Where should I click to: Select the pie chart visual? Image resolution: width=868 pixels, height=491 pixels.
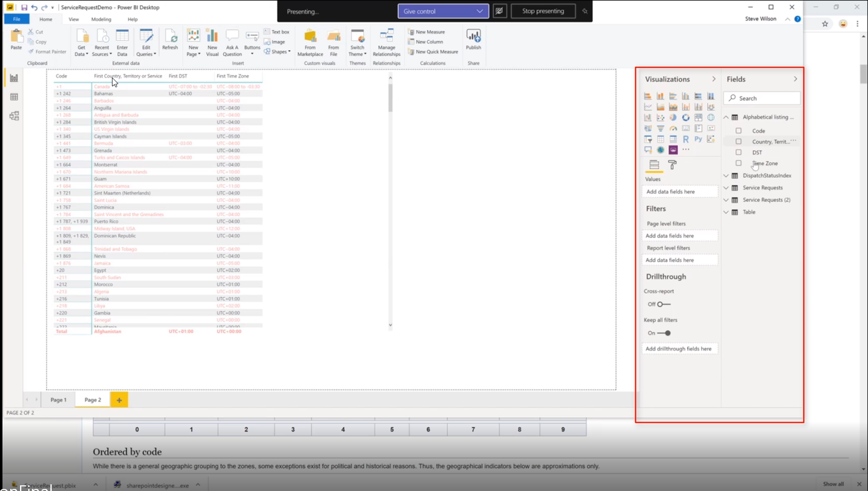coord(673,118)
